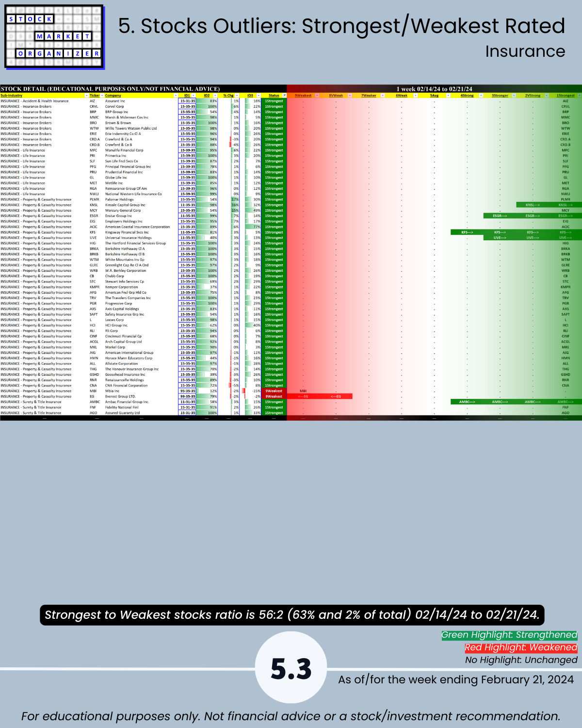This screenshot has width=582, height=728.
Task: Select the Status column header text
Action: [274, 96]
